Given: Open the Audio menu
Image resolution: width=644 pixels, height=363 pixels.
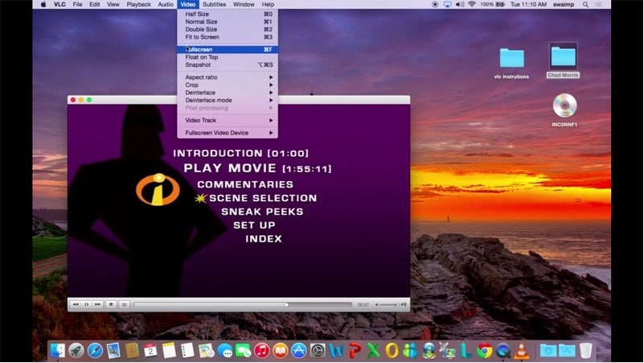Looking at the screenshot, I should (166, 5).
